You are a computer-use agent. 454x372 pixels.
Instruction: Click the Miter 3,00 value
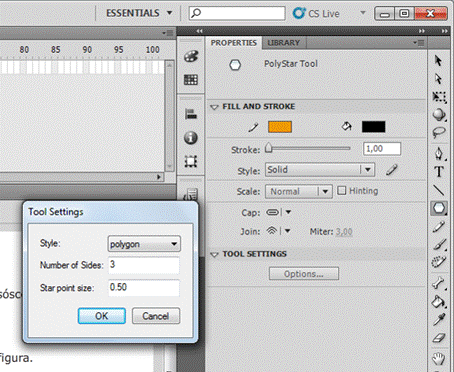pyautogui.click(x=344, y=231)
